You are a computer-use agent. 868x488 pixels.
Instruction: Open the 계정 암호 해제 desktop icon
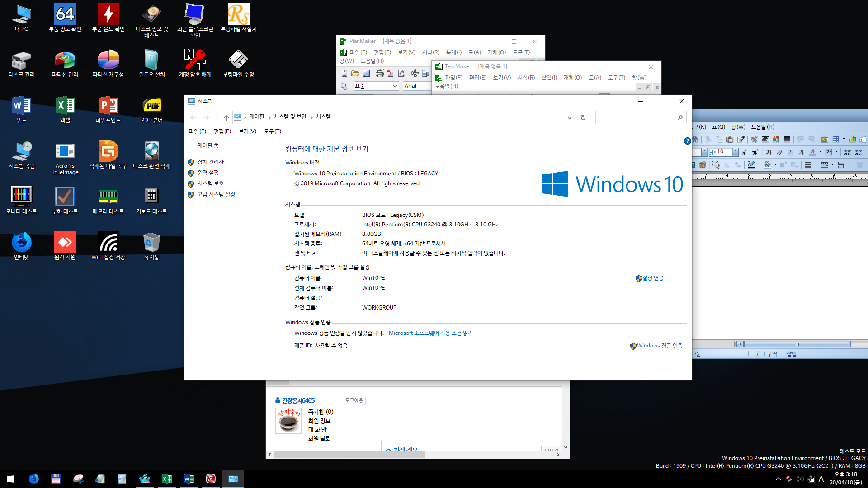[x=195, y=64]
